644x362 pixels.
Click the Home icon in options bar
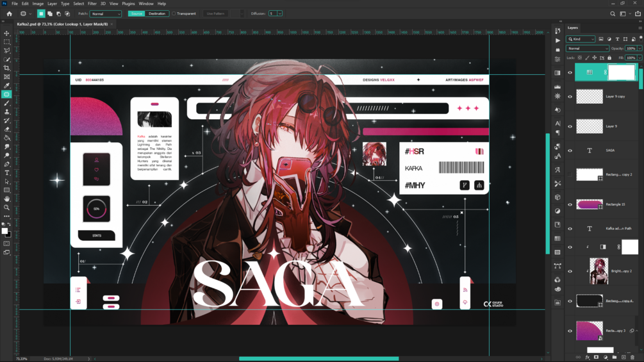pyautogui.click(x=9, y=13)
